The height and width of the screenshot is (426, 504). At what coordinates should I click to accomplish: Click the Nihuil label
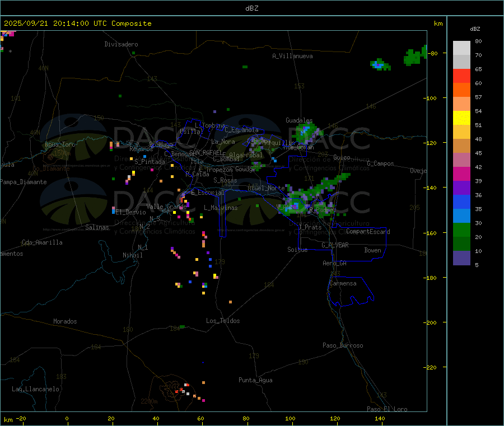[132, 255]
